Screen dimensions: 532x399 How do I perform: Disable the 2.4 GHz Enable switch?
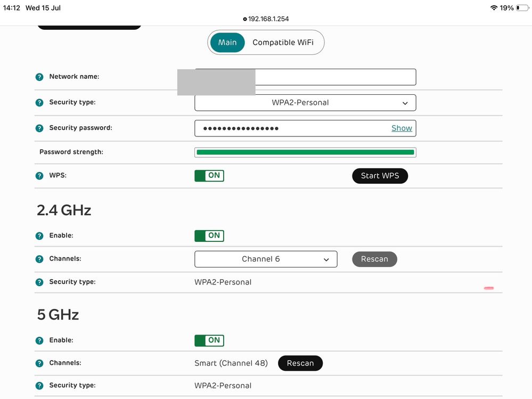pos(209,236)
